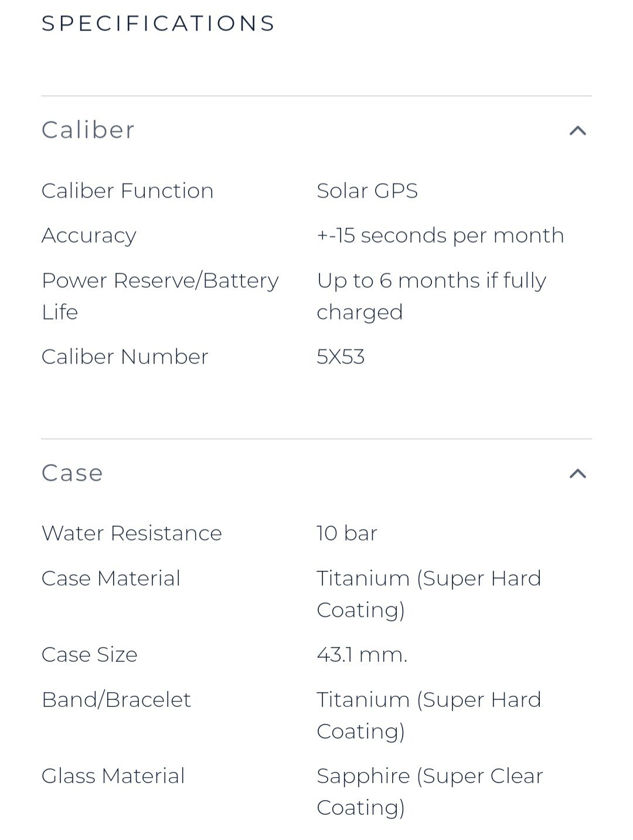Click +-15 seconds per month value
The image size is (633, 840).
coord(440,235)
